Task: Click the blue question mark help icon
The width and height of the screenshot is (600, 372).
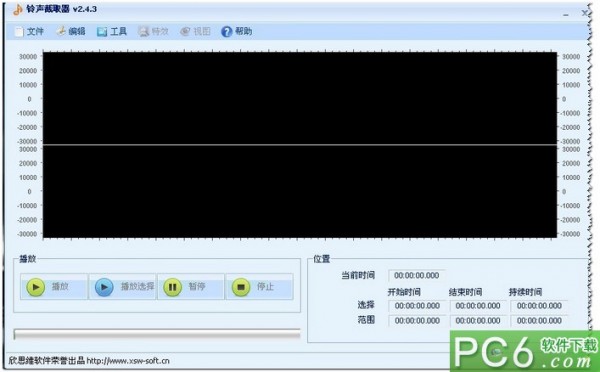Action: 227,31
